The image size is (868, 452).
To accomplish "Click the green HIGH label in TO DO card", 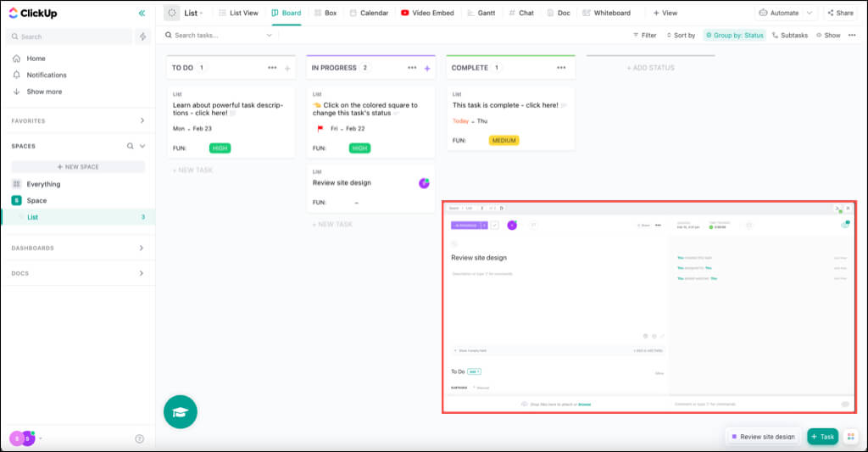I will (x=220, y=148).
